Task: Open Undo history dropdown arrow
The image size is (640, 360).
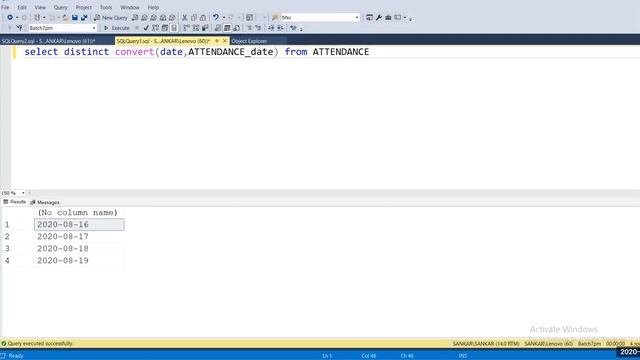Action: coord(224,18)
